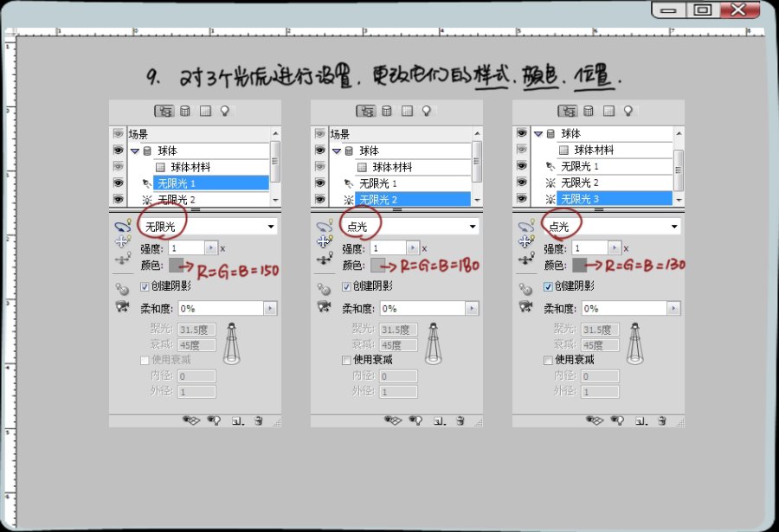Viewport: 779px width, 532px height.
Task: Open the 颜色 swatch in left panel
Action: [176, 266]
